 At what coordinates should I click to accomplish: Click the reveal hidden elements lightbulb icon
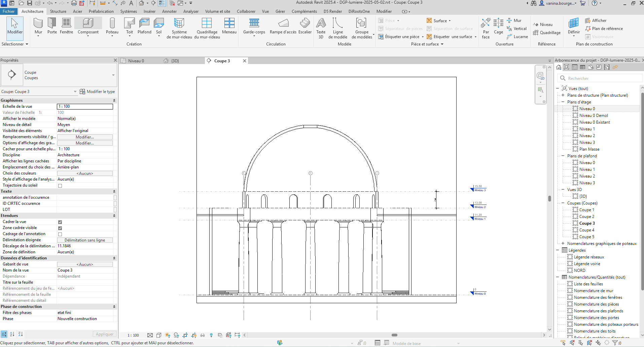pyautogui.click(x=211, y=335)
